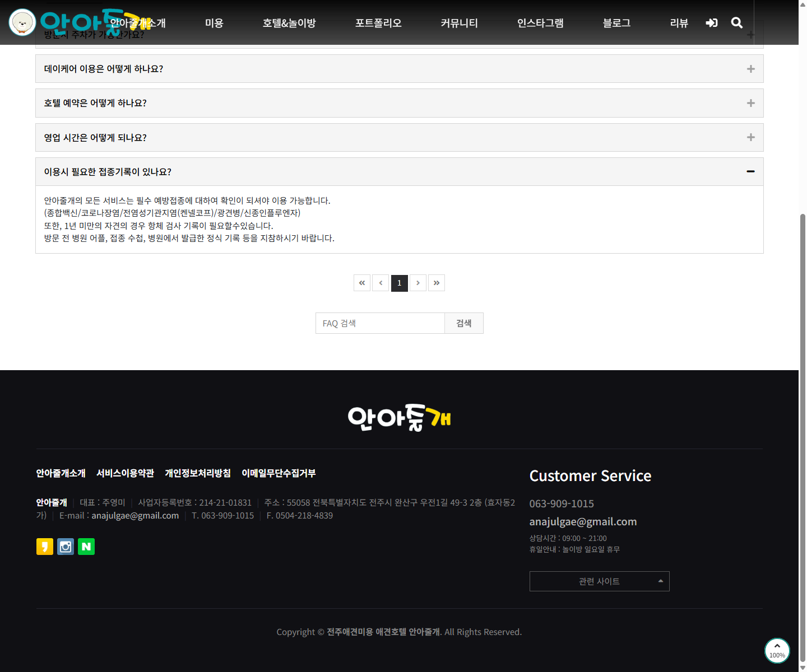Click the anajulgae@gmail.com link in business info

coord(135,515)
